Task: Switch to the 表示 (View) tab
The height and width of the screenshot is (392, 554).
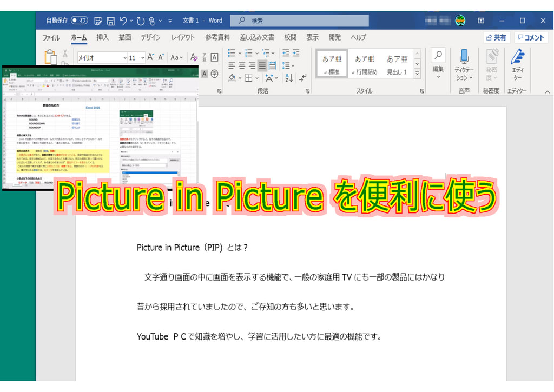Action: click(x=312, y=37)
